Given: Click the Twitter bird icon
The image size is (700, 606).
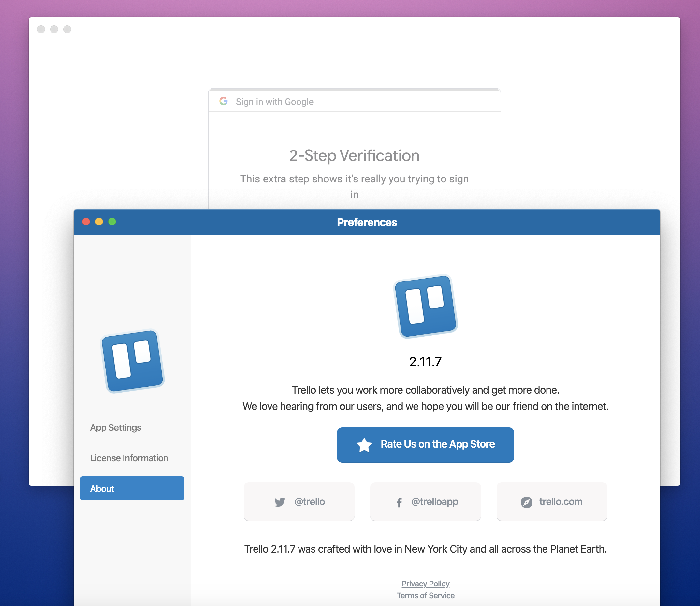Looking at the screenshot, I should [x=280, y=502].
